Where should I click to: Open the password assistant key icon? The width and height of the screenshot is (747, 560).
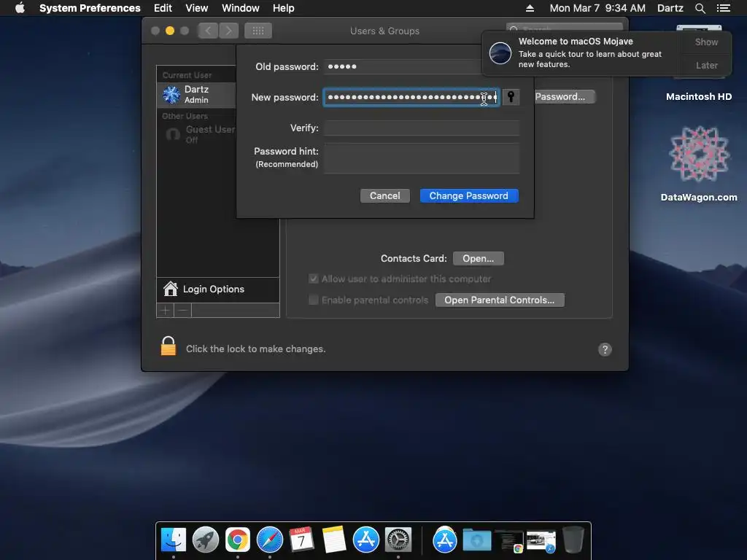tap(511, 97)
